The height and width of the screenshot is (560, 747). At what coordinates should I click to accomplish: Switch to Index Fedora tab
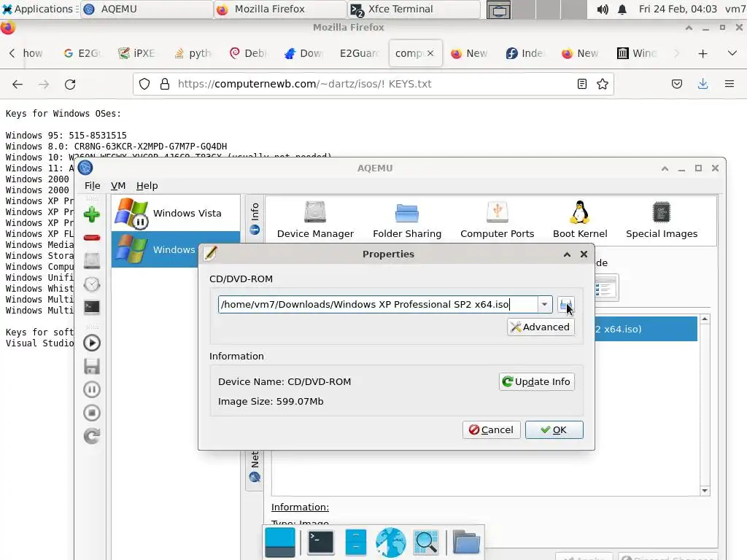pyautogui.click(x=525, y=53)
